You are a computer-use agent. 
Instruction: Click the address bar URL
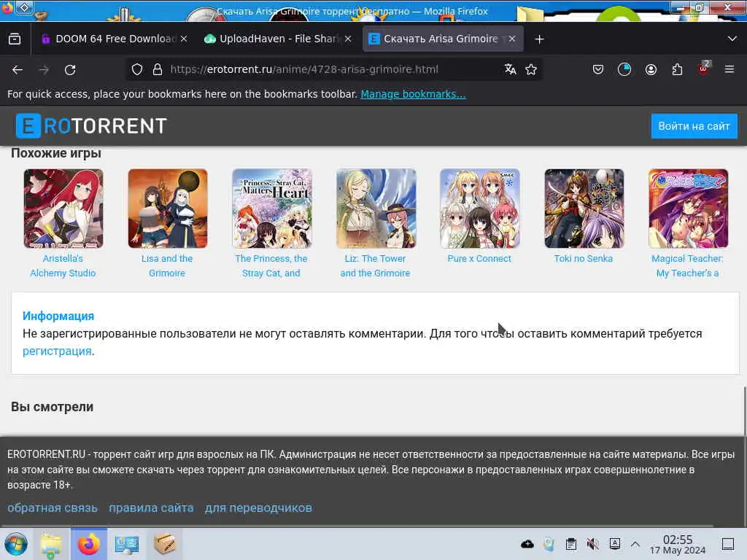click(304, 69)
